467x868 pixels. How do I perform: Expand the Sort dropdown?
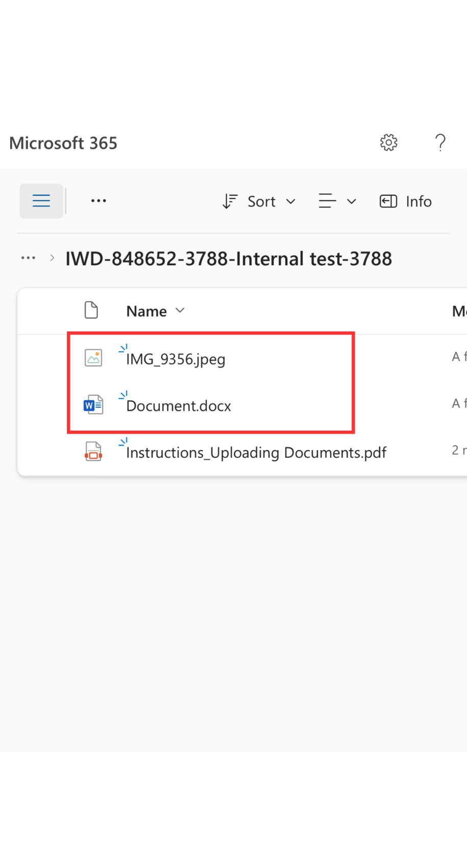(x=259, y=201)
